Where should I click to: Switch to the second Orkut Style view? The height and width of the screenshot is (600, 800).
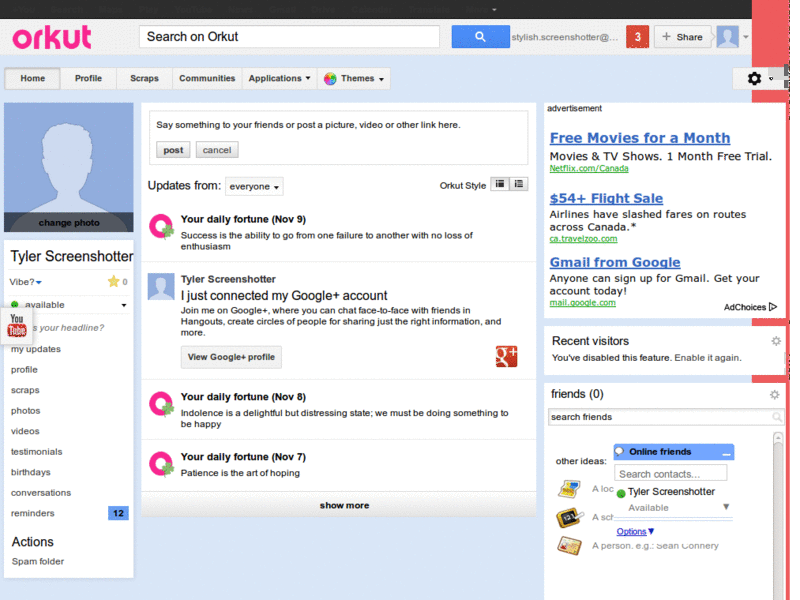pyautogui.click(x=518, y=184)
